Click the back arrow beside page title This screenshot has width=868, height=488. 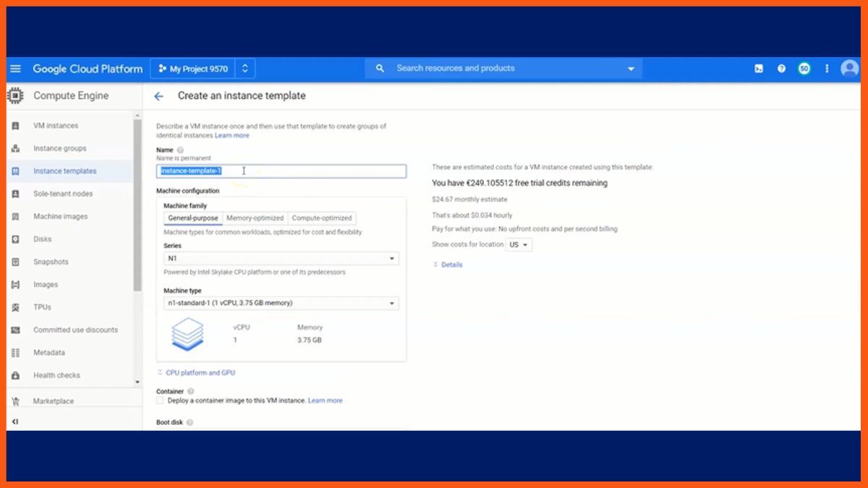pos(159,96)
